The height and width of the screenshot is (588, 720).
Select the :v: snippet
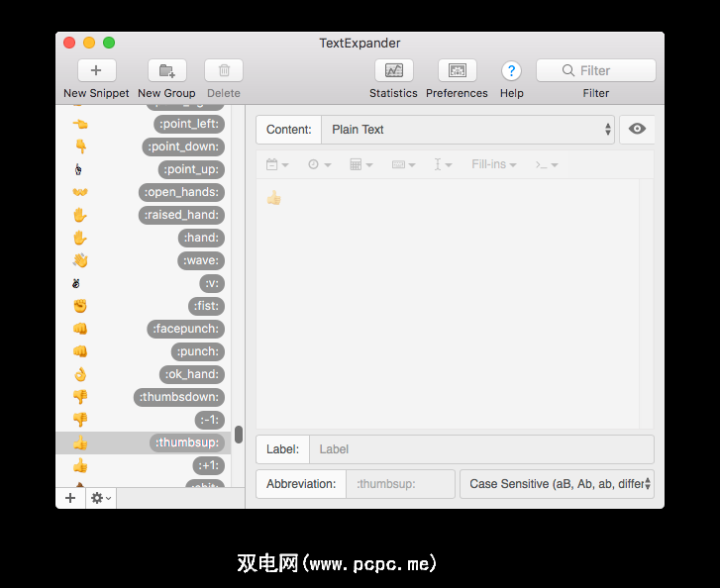point(144,283)
